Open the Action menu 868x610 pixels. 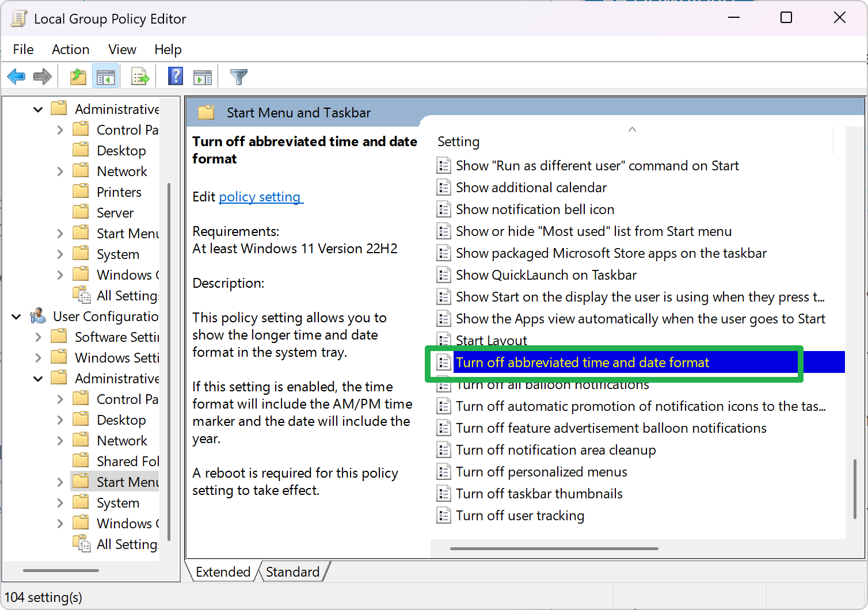tap(70, 49)
